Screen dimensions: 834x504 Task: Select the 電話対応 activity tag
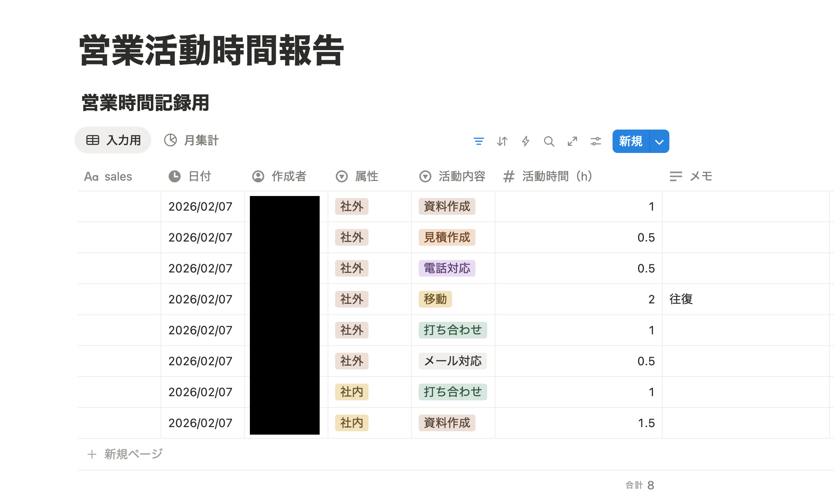(447, 269)
